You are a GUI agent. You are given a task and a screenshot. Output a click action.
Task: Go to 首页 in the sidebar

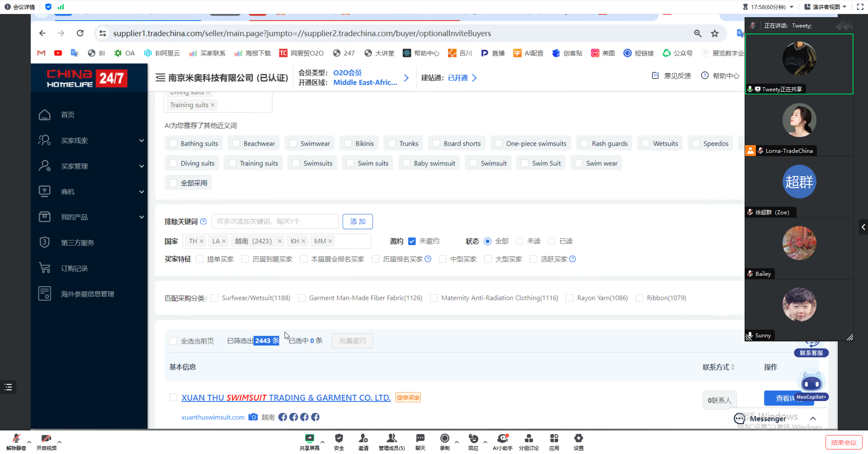(68, 115)
